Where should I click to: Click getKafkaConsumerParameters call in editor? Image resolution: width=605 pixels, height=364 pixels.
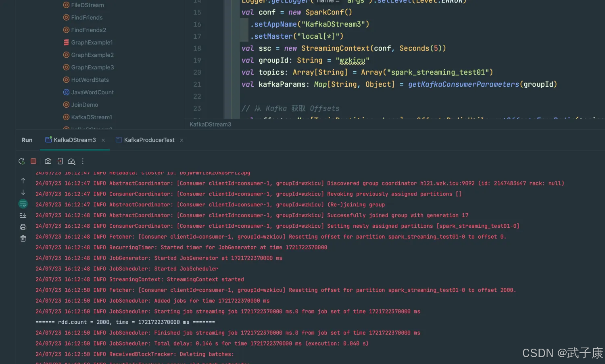[x=463, y=85]
